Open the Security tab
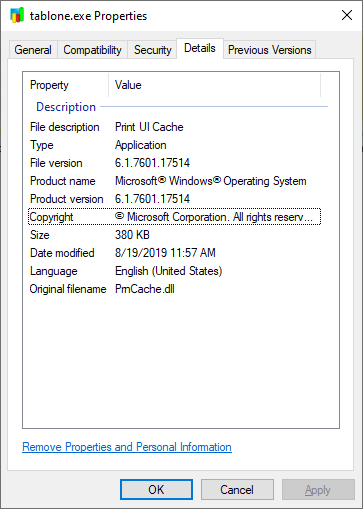Screen dimensions: 363x509 click(x=152, y=50)
